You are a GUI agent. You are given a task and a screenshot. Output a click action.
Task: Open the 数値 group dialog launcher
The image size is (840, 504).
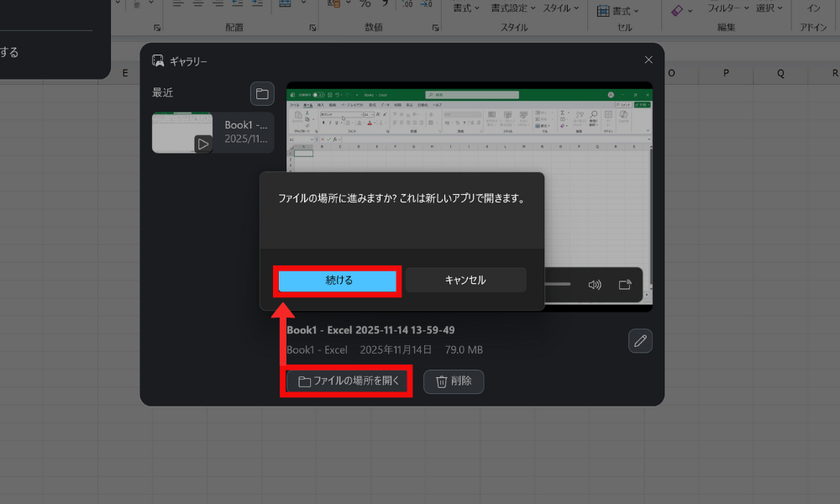coord(436,28)
